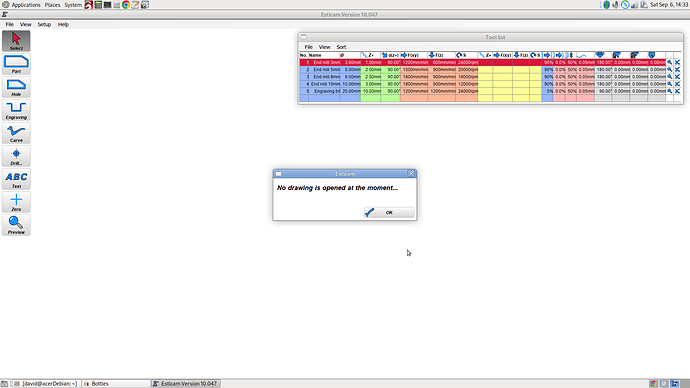Select the 'End mill 10mm' name cell
Image resolution: width=690 pixels, height=388 pixels.
pyautogui.click(x=324, y=84)
